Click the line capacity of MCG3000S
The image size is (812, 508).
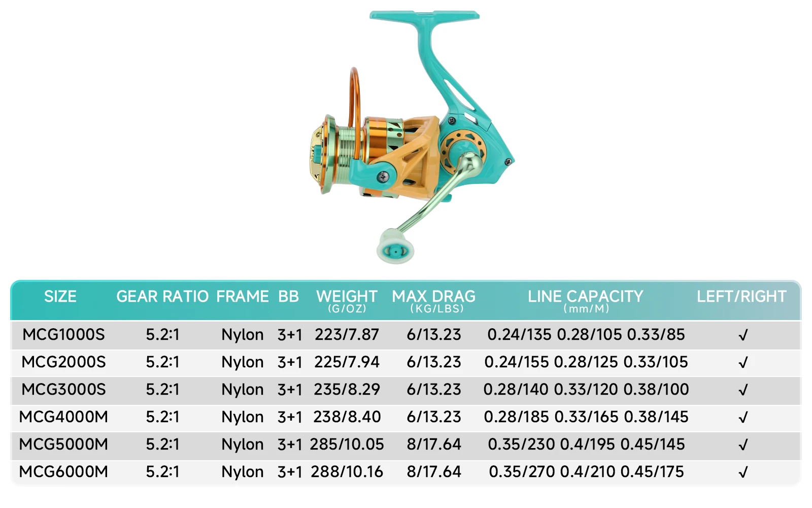point(586,390)
